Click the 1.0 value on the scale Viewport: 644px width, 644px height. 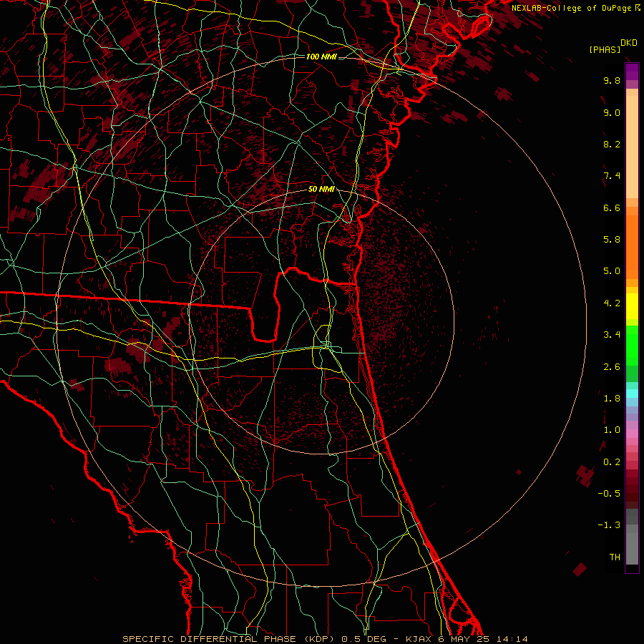(612, 430)
